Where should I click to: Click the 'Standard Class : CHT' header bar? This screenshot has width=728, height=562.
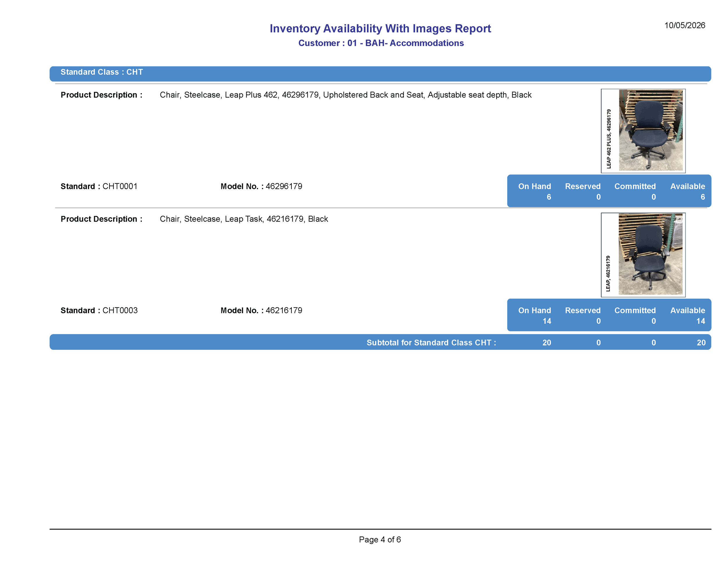point(380,74)
